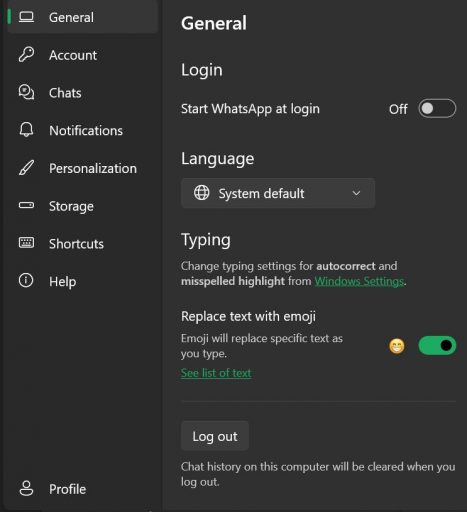467x512 pixels.
Task: Click the grinning emoji beside the toggle
Action: pyautogui.click(x=397, y=346)
